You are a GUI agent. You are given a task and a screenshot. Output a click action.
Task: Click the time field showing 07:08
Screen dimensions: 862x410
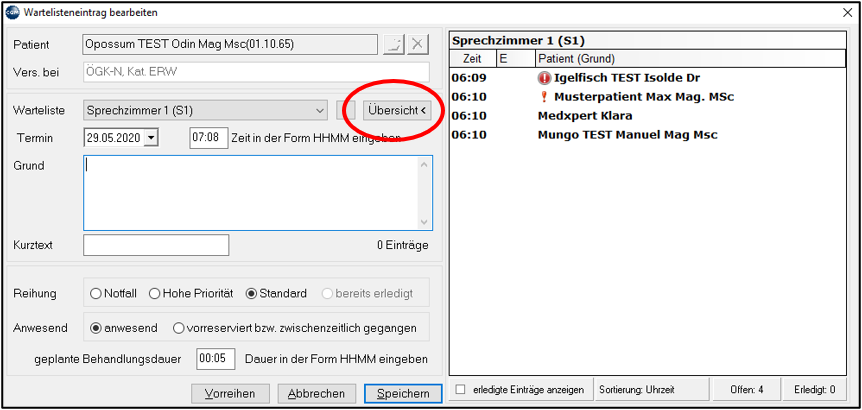pos(209,137)
